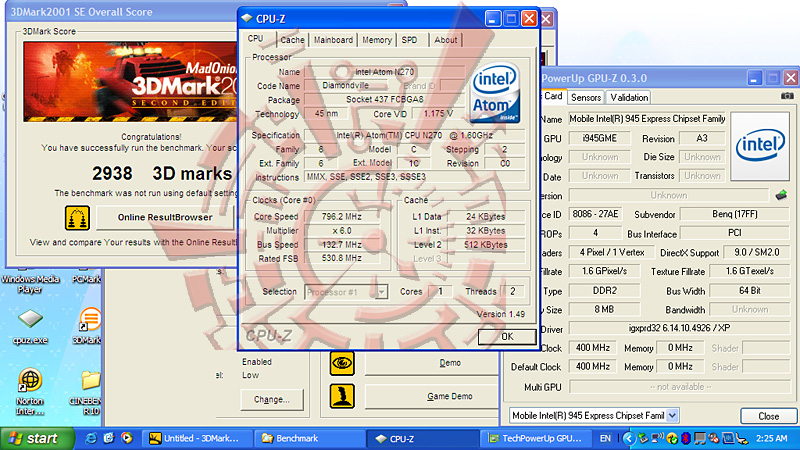Screen dimensions: 800x450
Task: Confirm CPU-Z with the OK button
Action: coord(507,337)
